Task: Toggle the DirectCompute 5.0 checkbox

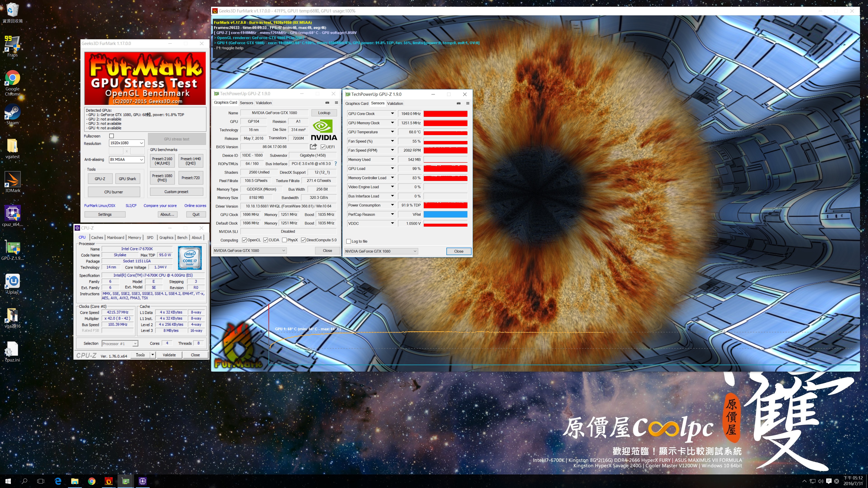Action: pos(303,240)
